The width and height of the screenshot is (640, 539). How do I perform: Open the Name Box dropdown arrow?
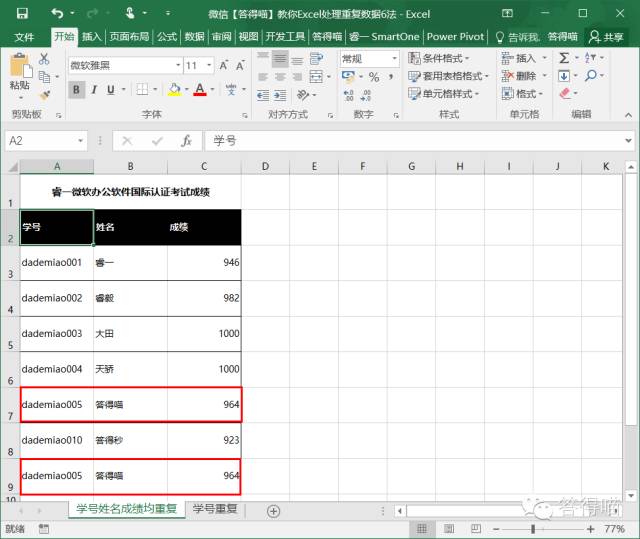[80, 141]
